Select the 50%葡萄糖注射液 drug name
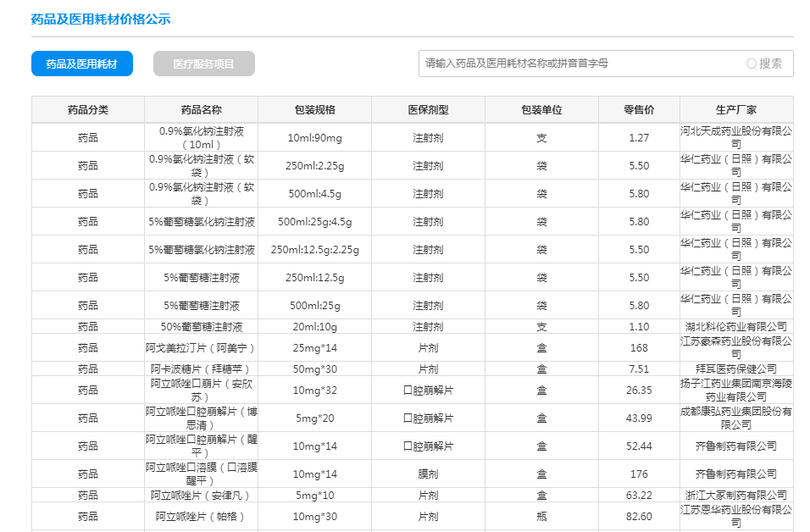 (x=202, y=326)
